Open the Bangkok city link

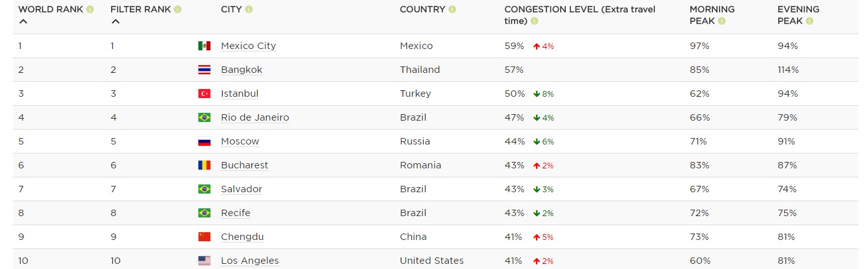(242, 70)
